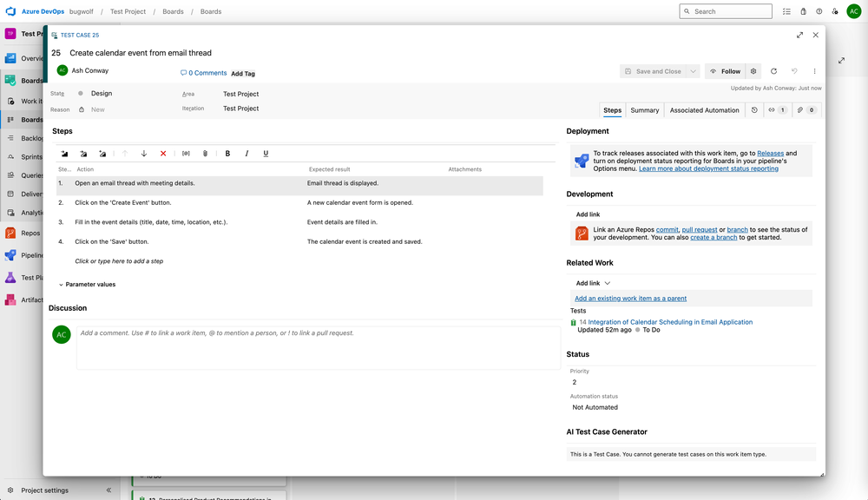Delete the selected test step
Viewport: 868px width, 500px height.
point(162,153)
